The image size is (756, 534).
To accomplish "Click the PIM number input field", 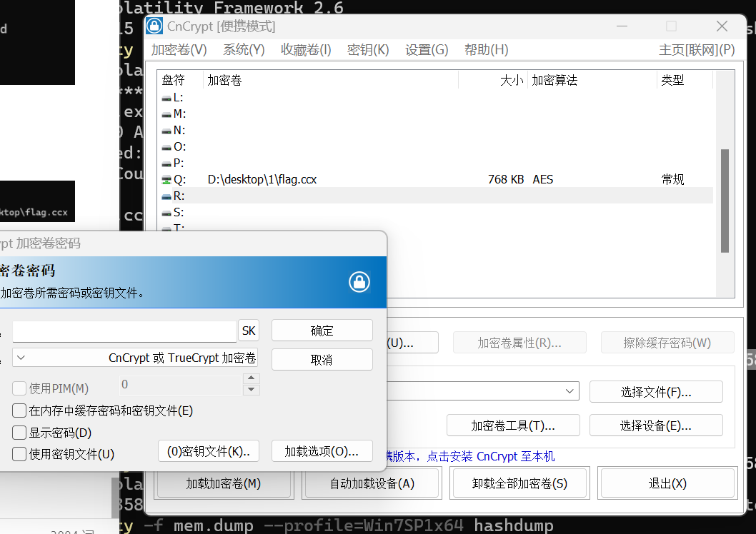I will (x=180, y=385).
